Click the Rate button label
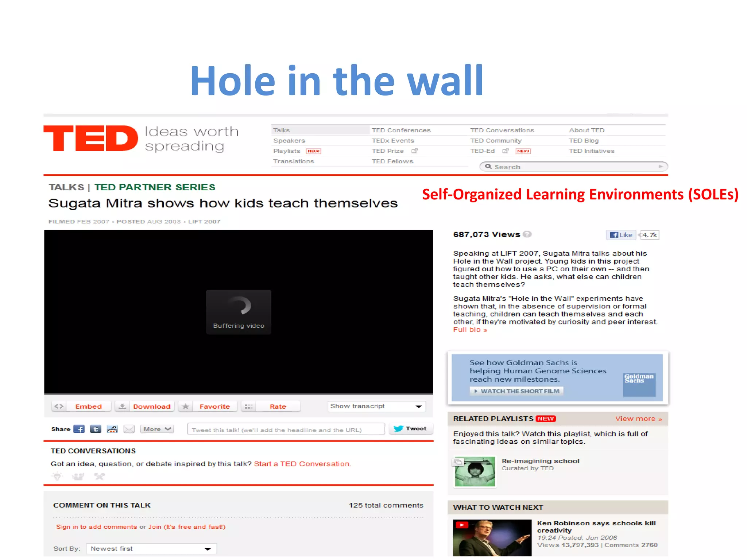Screen dimensions: 747x560 pos(278,407)
